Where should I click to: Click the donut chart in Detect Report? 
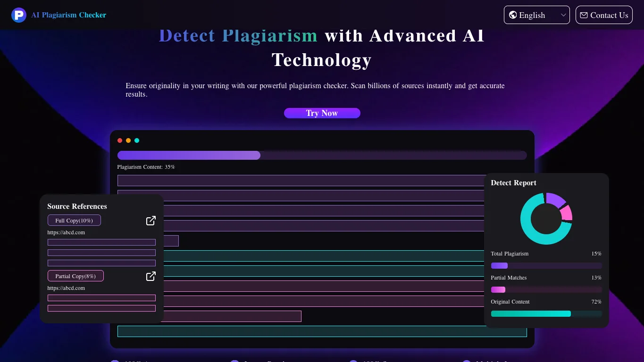(546, 219)
